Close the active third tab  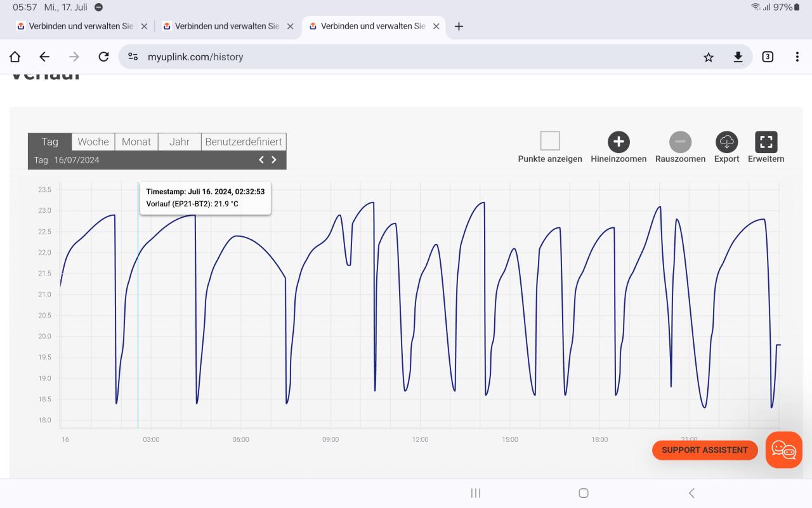coord(436,27)
